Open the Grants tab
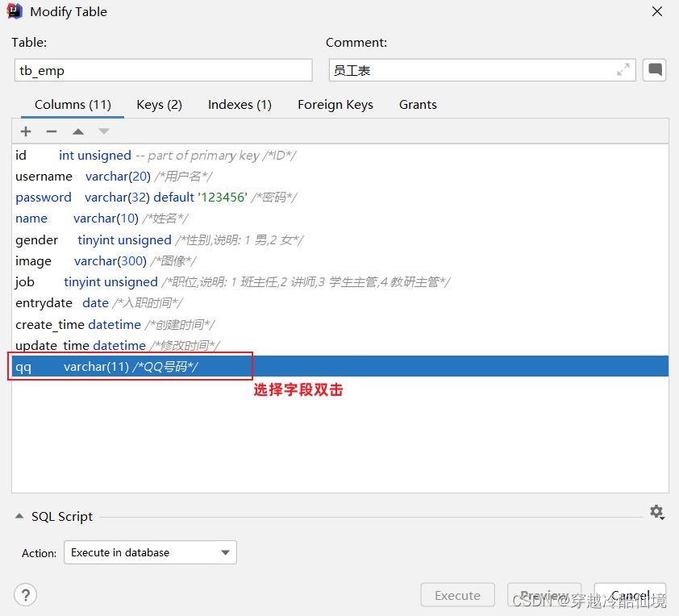This screenshot has width=679, height=616. pos(418,105)
